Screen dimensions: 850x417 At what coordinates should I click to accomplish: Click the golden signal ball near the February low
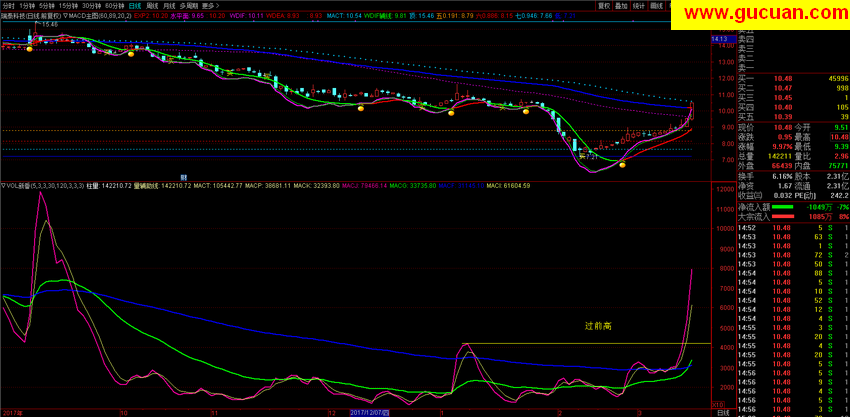(623, 164)
